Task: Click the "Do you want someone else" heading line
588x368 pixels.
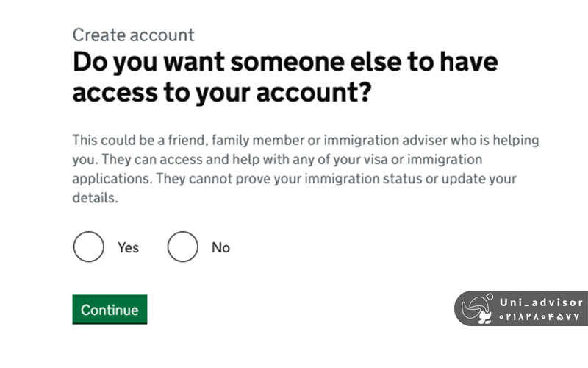Action: (x=284, y=62)
